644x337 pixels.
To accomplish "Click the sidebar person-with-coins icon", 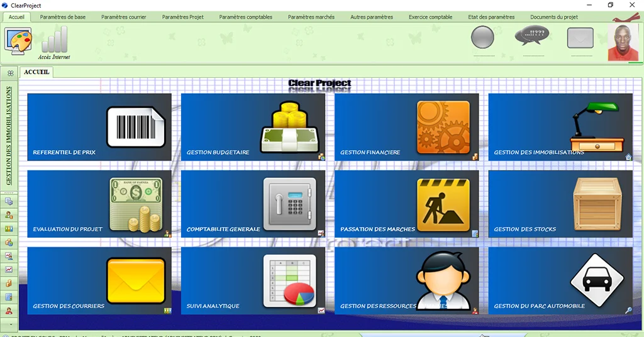I will tap(9, 214).
